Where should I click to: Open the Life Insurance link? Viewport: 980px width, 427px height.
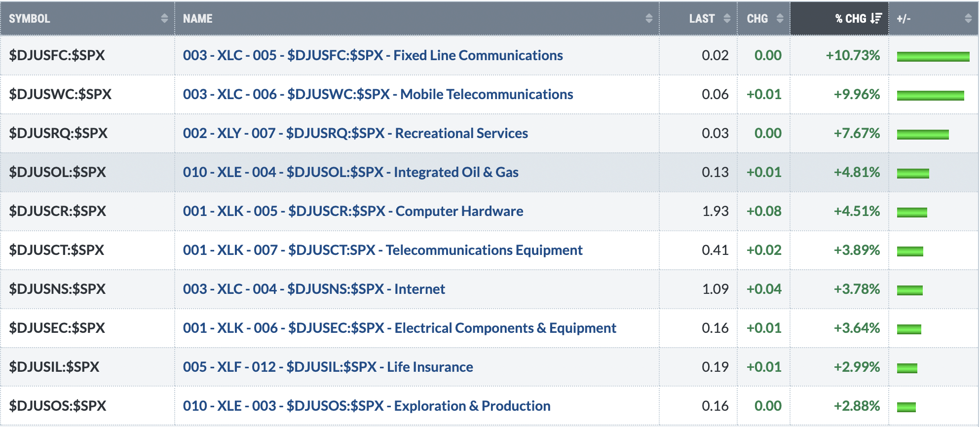coord(328,367)
